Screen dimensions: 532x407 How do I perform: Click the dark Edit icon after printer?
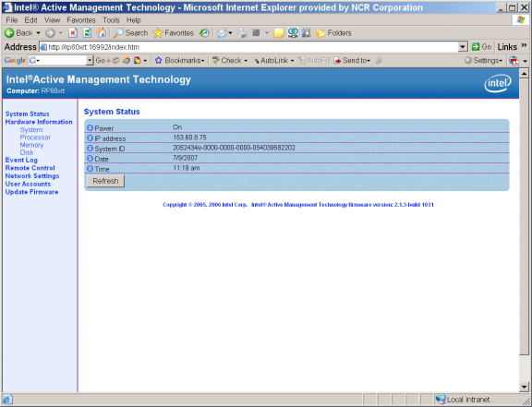(x=256, y=33)
